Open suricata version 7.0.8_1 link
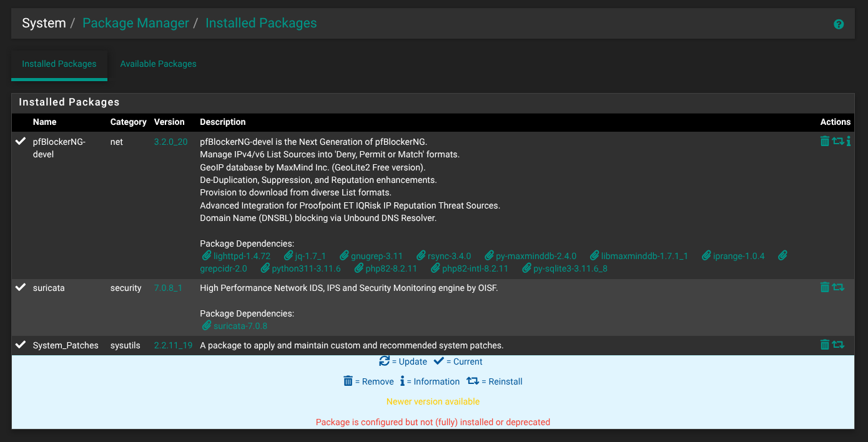Screen dimensions: 868x442 pyautogui.click(x=168, y=288)
